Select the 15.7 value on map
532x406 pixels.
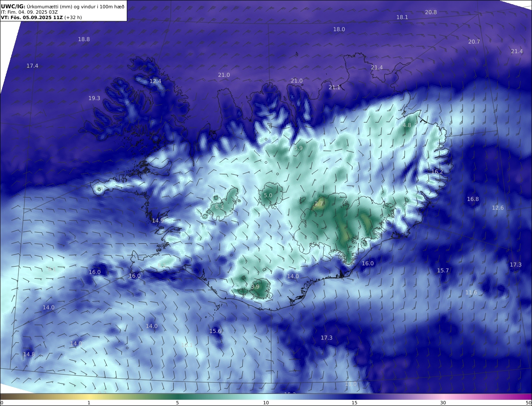pos(443,270)
